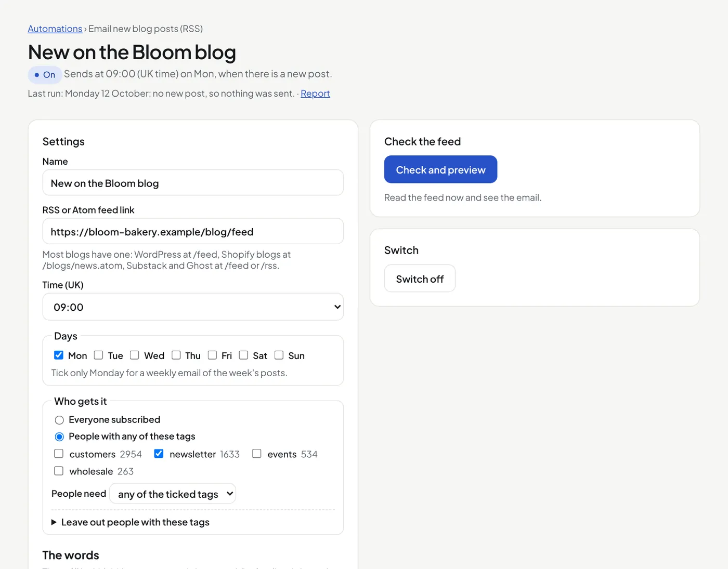Tick the Tue checkbox
728x569 pixels.
(98, 355)
